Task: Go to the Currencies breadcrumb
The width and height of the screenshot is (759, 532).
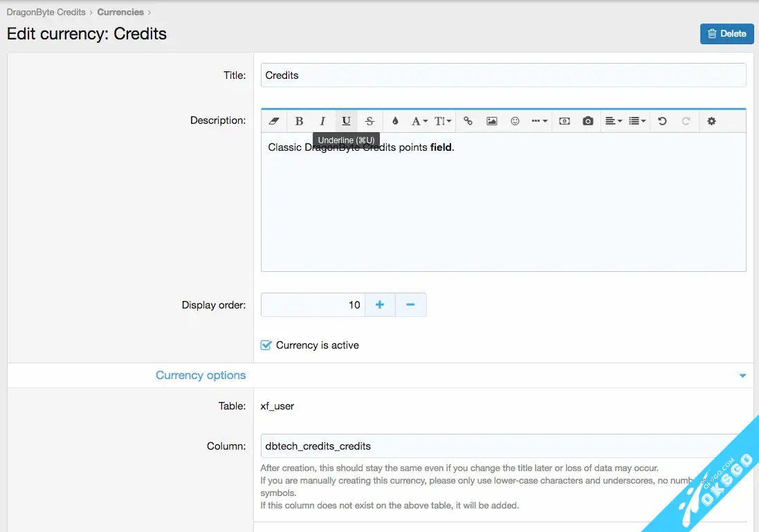Action: click(x=120, y=12)
